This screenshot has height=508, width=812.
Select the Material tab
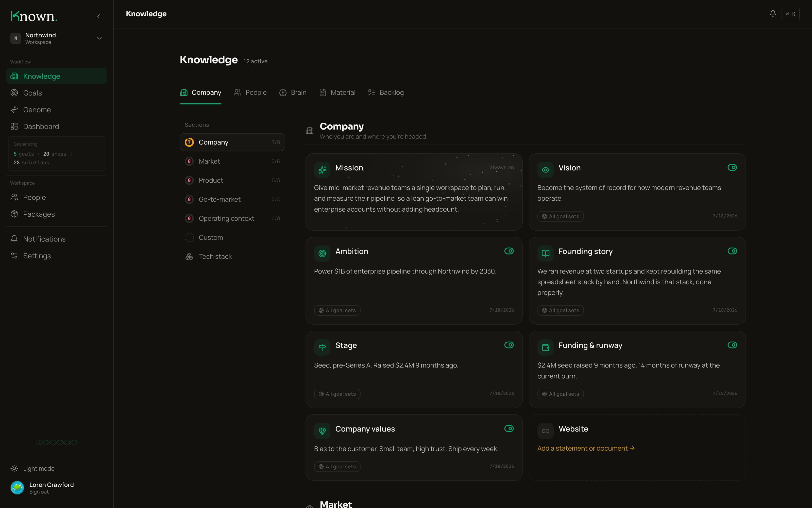337,92
